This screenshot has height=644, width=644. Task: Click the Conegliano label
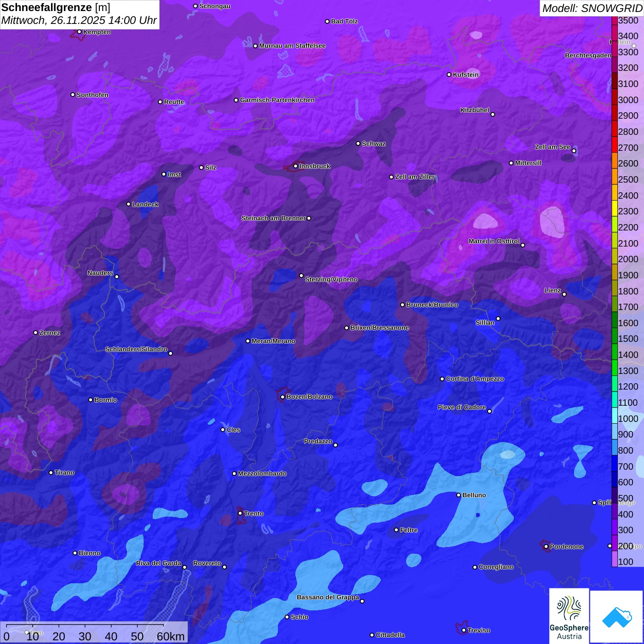(496, 567)
